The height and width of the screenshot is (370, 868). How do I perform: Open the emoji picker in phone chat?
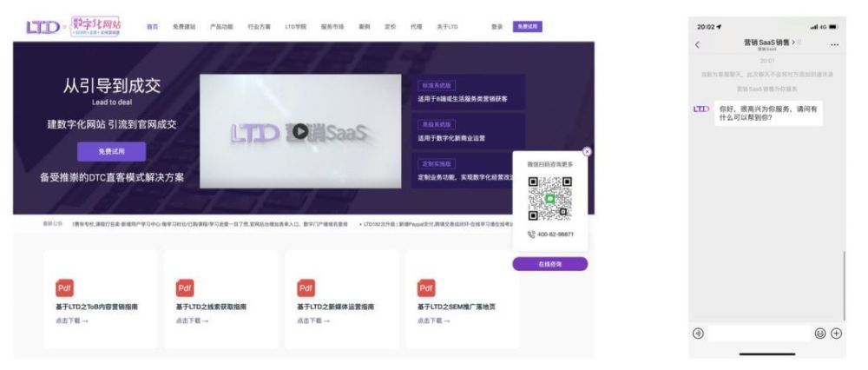point(820,334)
